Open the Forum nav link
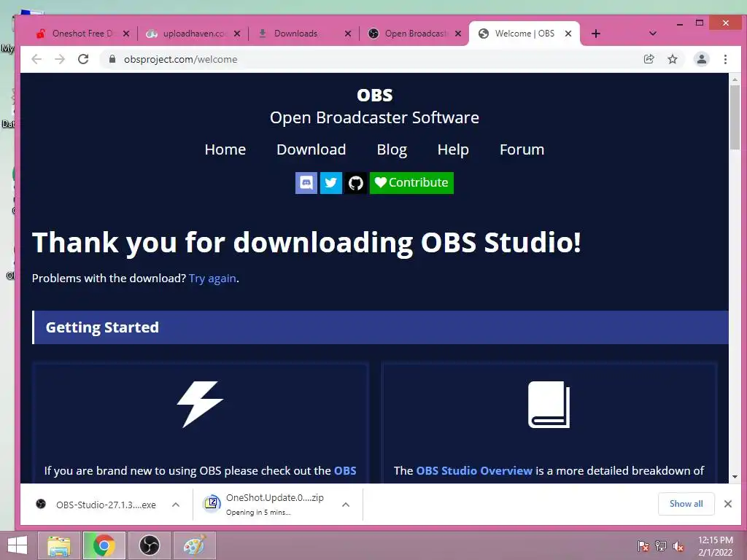This screenshot has width=747, height=560. (x=522, y=149)
